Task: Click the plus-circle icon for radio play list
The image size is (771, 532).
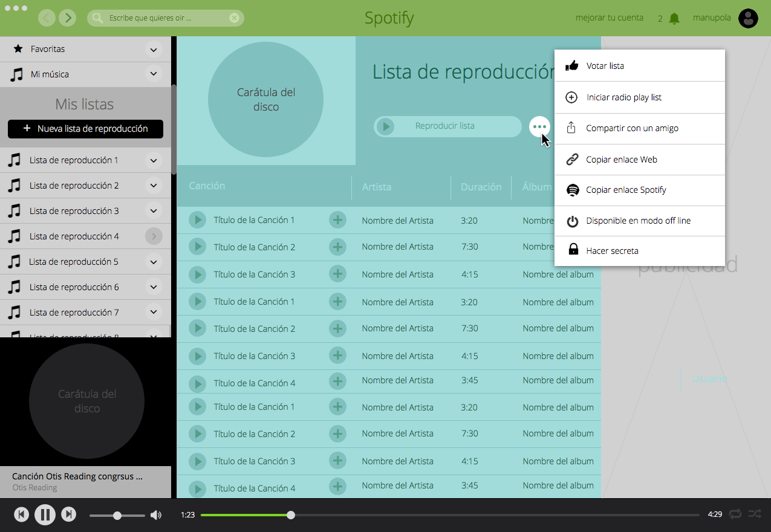Action: (571, 97)
